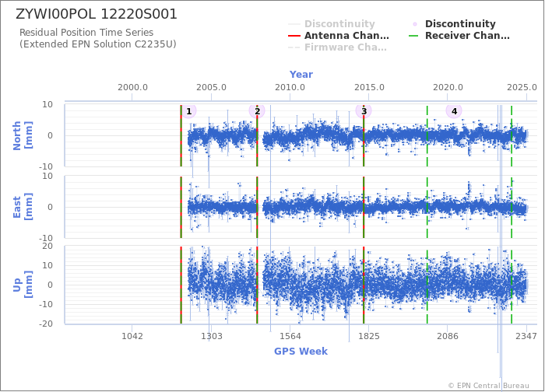Click the 2024 green receiver change line in Up panel
This screenshot has height=392, width=545.
(x=512, y=285)
